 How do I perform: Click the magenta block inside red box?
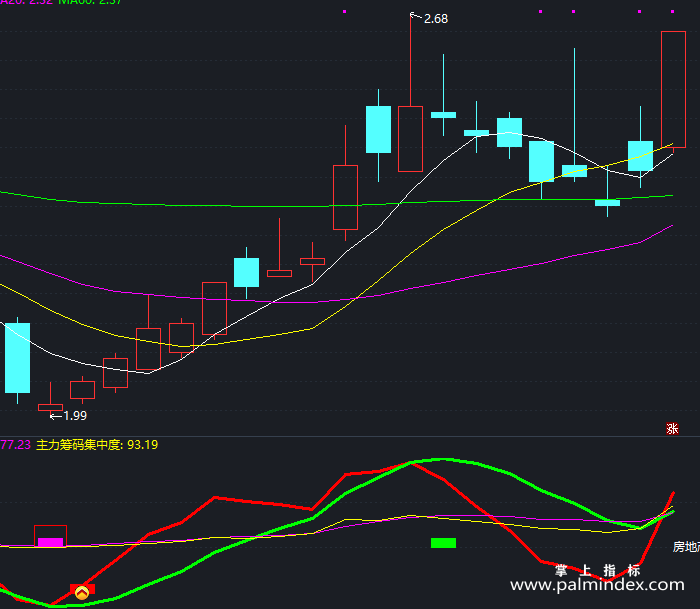[x=50, y=542]
